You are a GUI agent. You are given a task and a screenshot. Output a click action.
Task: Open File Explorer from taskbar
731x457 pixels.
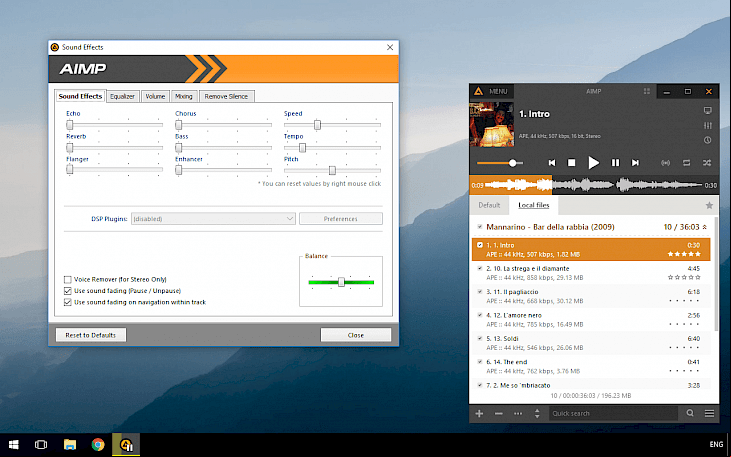pos(70,445)
